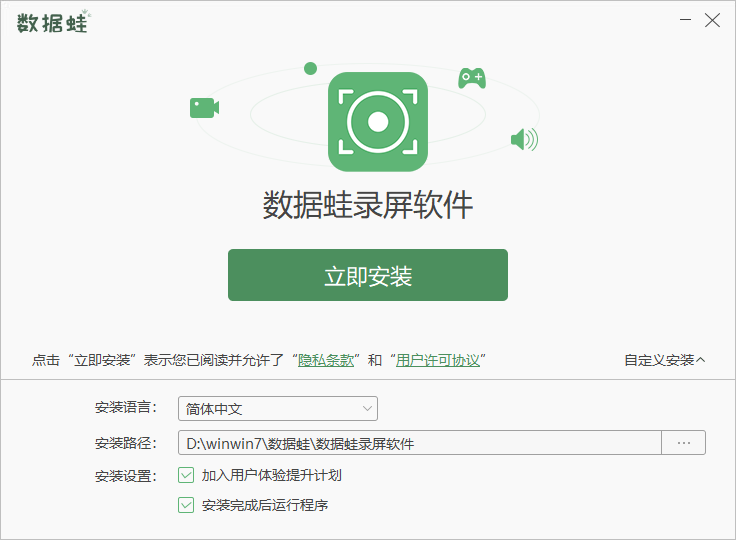Image resolution: width=736 pixels, height=540 pixels.
Task: Uncheck 加入用户体验提升计划 checkbox
Action: tap(186, 475)
